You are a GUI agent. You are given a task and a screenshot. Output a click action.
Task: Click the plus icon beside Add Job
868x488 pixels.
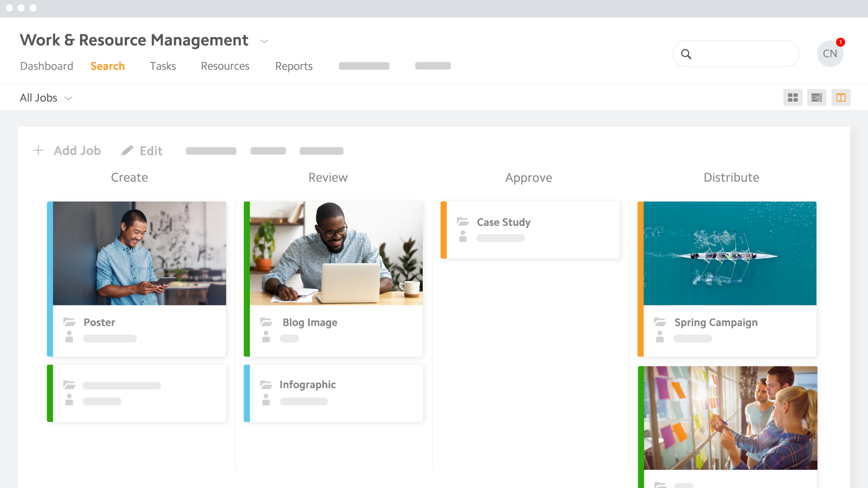(x=38, y=150)
